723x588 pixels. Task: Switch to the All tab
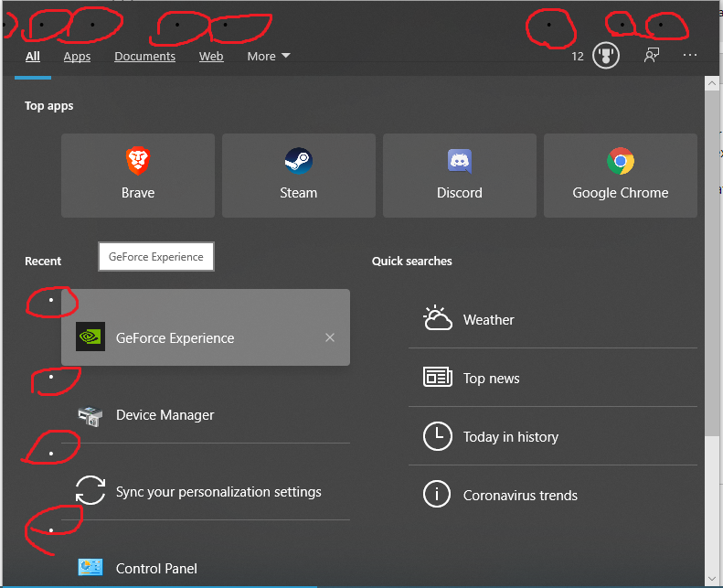pyautogui.click(x=33, y=57)
